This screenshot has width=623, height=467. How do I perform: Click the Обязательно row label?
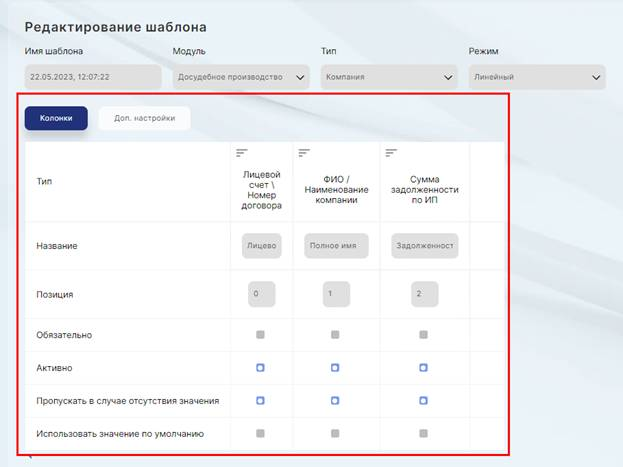click(x=64, y=335)
